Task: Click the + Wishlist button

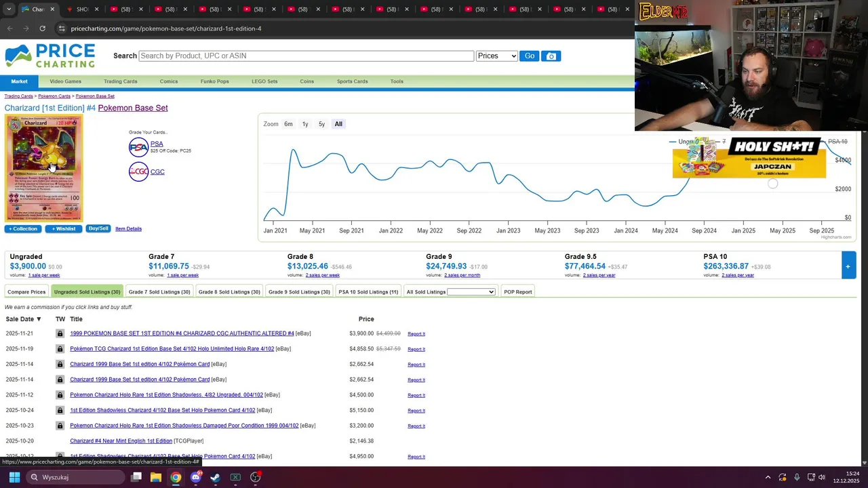Action: click(x=64, y=229)
